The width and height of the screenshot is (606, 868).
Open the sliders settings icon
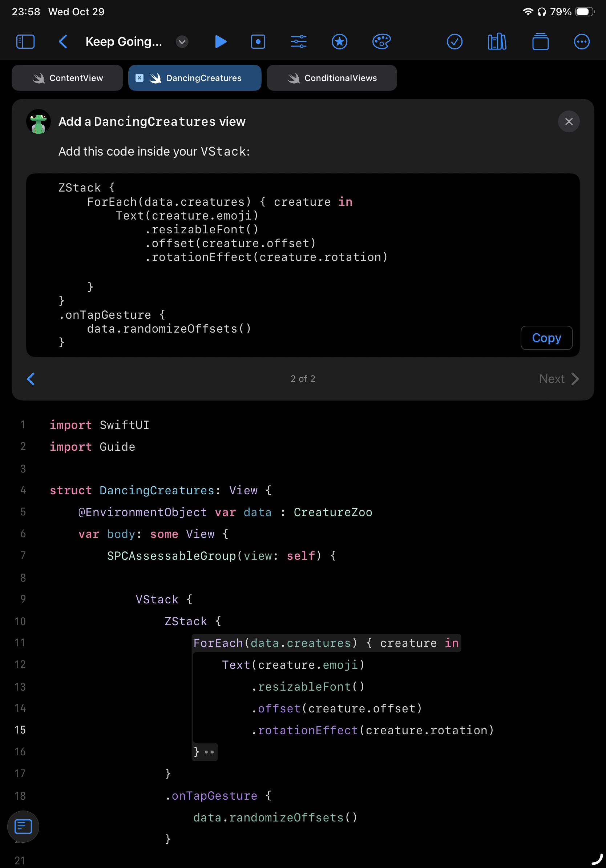[299, 41]
